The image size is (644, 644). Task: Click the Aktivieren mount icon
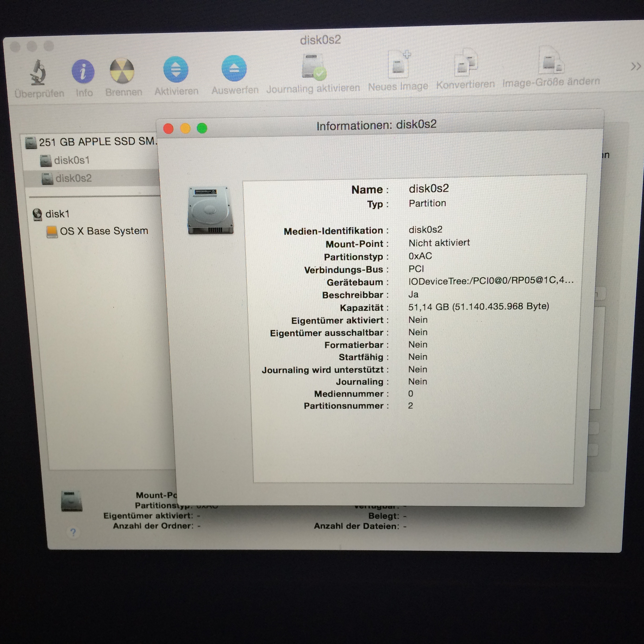click(x=176, y=69)
